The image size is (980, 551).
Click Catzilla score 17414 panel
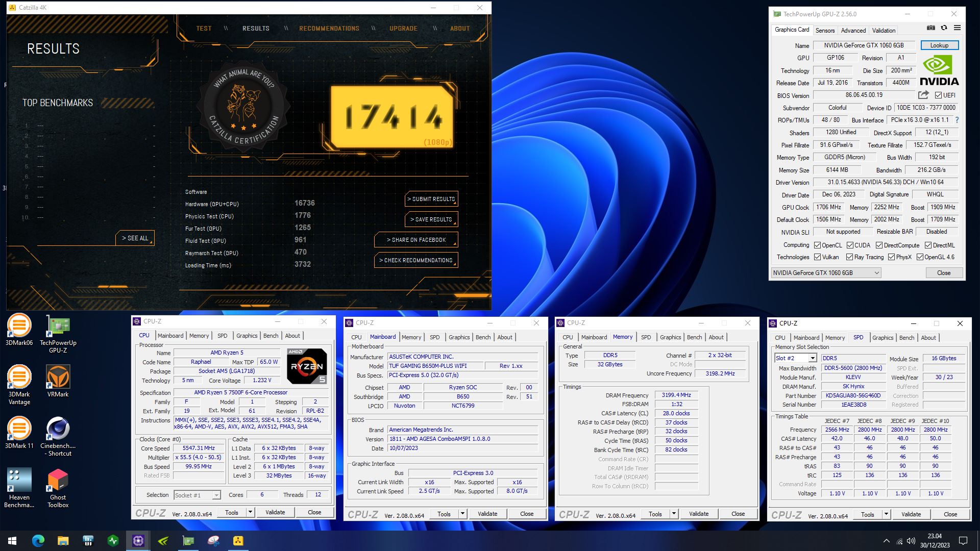tap(392, 117)
